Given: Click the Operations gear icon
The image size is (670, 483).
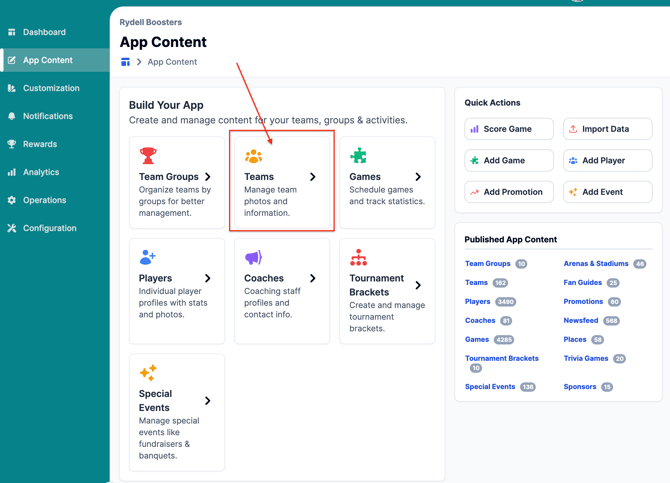Looking at the screenshot, I should click(12, 200).
